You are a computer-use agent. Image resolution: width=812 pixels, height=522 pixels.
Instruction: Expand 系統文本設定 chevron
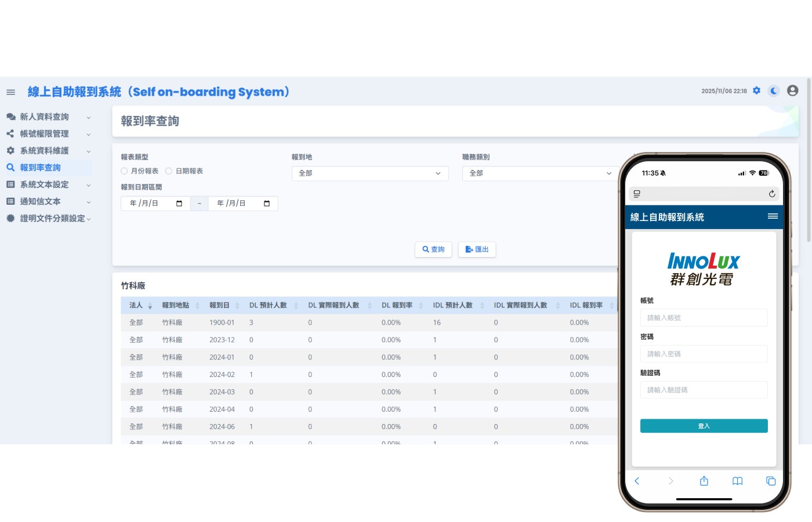pos(88,185)
